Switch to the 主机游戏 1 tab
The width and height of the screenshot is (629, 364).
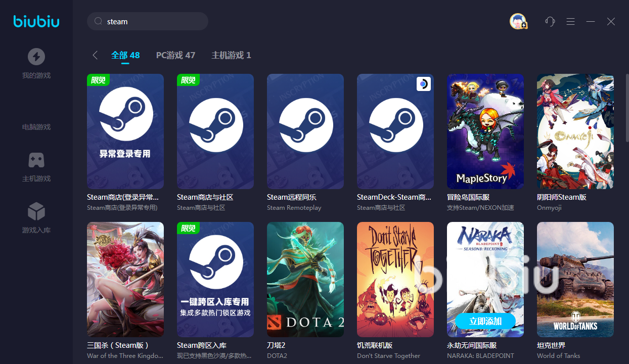231,55
